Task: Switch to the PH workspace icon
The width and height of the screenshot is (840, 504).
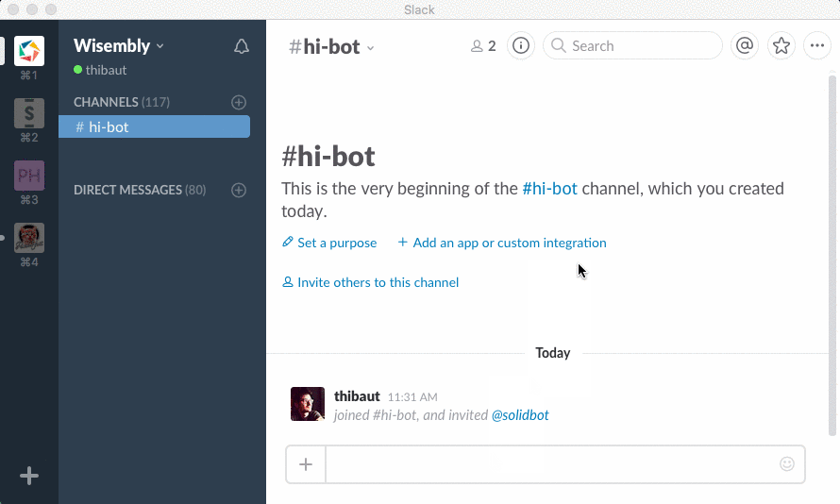Action: click(x=29, y=176)
